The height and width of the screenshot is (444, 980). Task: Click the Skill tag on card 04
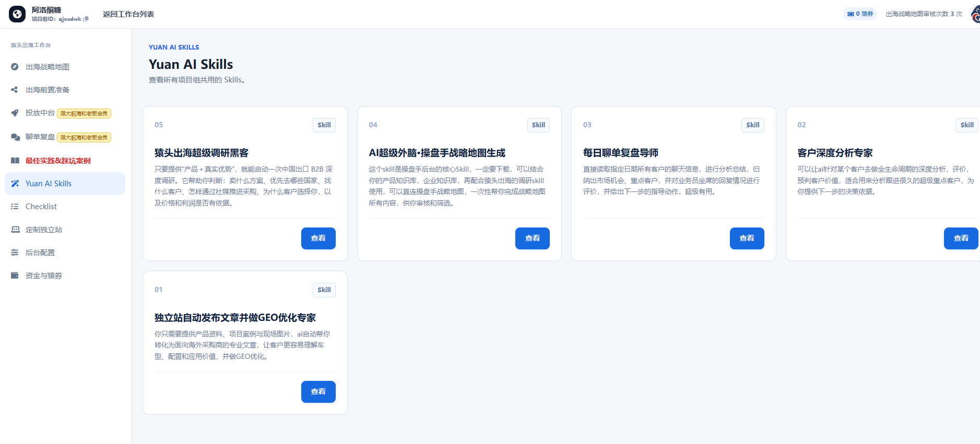tap(538, 125)
